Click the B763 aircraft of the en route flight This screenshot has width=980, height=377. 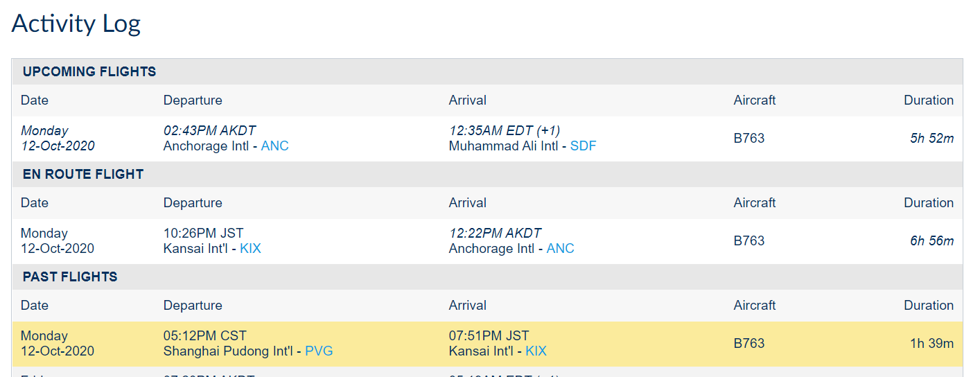[749, 241]
